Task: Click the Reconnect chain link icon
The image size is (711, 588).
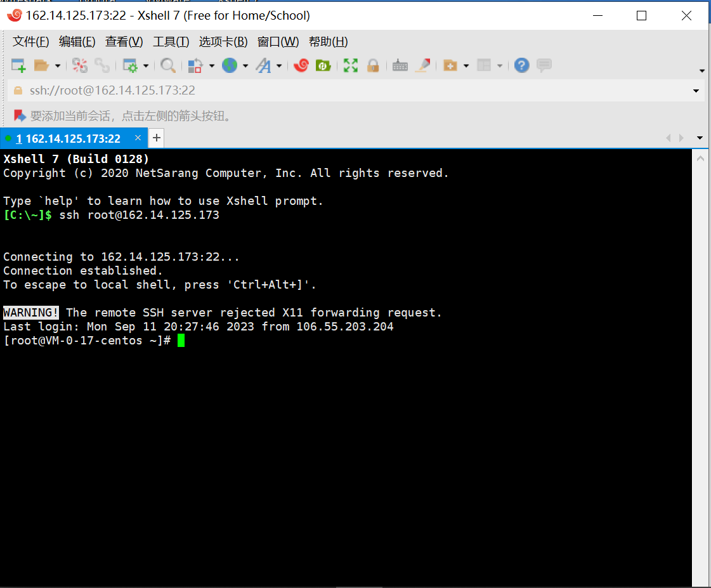Action: tap(101, 65)
